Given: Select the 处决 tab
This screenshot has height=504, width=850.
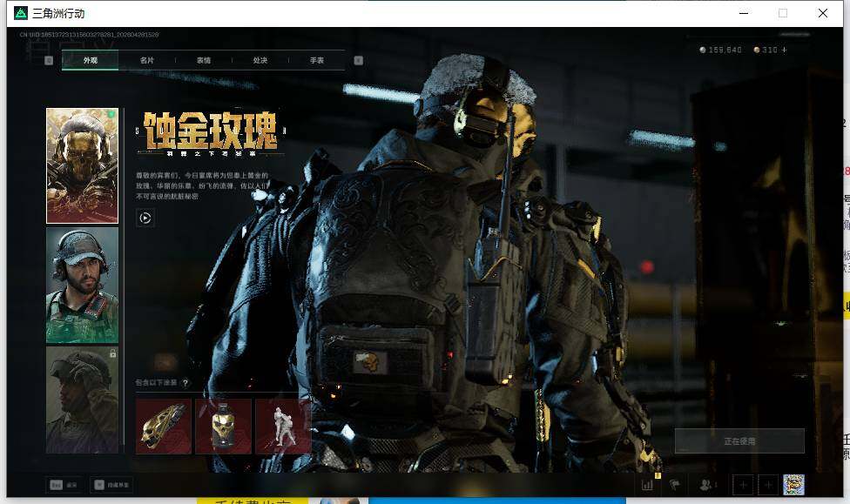Looking at the screenshot, I should click(260, 60).
